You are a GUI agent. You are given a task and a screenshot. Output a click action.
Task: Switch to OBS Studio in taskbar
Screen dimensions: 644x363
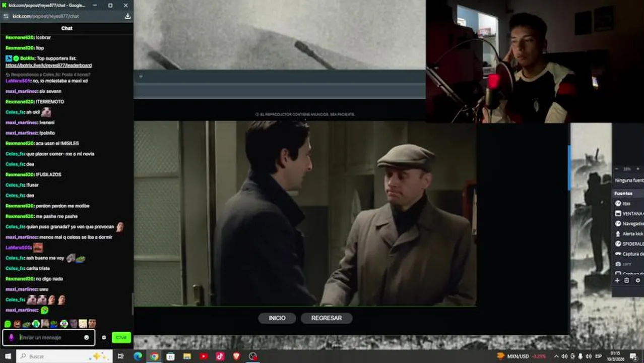pos(253,356)
